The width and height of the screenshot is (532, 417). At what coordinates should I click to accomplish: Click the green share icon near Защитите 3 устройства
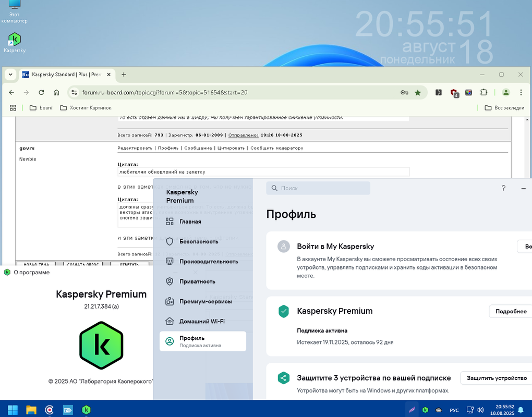pos(283,378)
